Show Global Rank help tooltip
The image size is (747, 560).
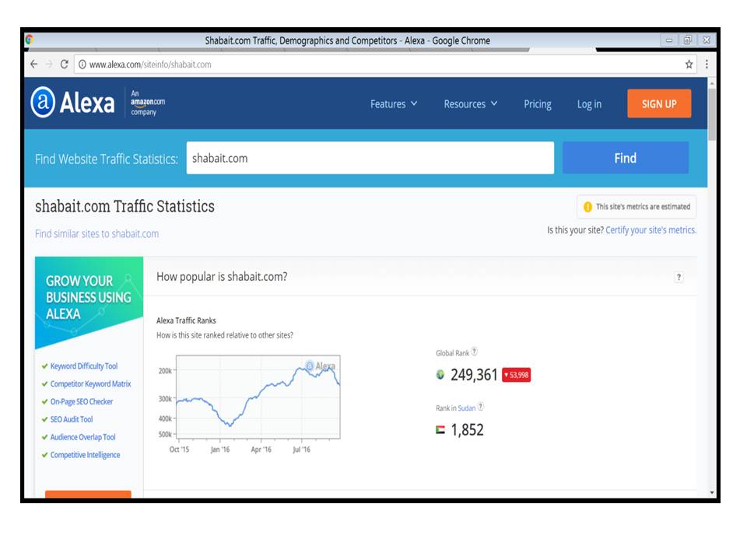coord(475,352)
